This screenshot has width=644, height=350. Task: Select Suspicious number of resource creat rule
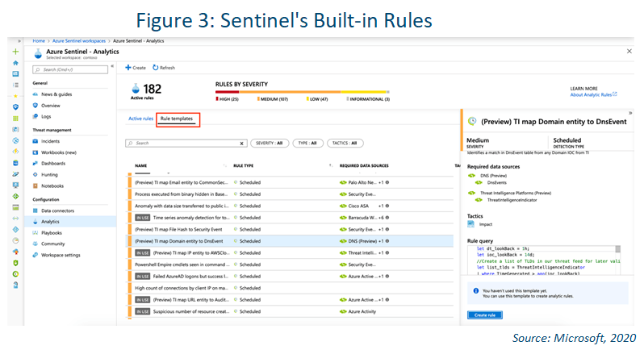point(291,312)
